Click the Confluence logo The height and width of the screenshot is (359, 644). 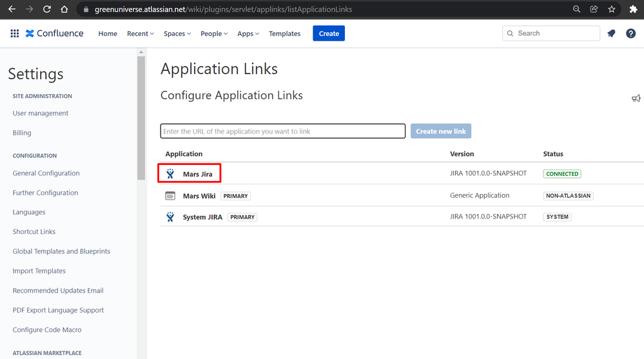coord(54,34)
